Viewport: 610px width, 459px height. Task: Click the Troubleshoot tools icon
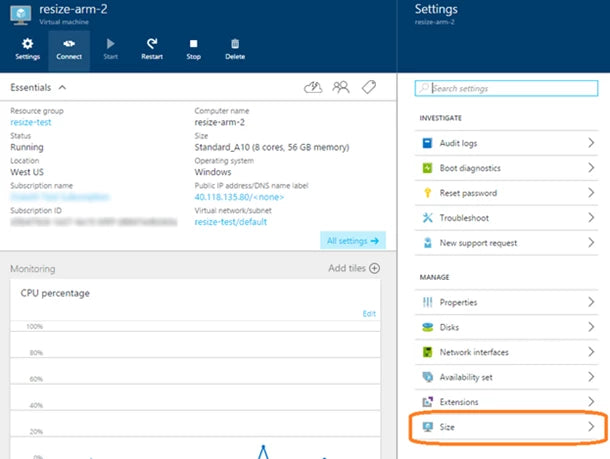pos(427,218)
